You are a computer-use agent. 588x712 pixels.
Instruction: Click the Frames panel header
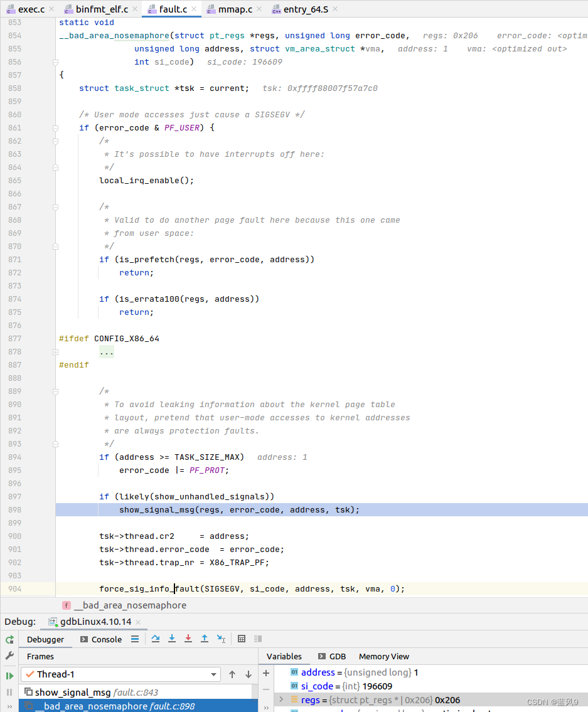(x=40, y=657)
